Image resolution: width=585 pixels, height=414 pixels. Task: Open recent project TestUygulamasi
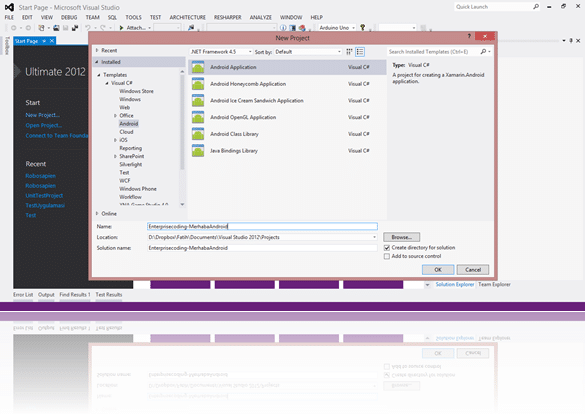[45, 206]
